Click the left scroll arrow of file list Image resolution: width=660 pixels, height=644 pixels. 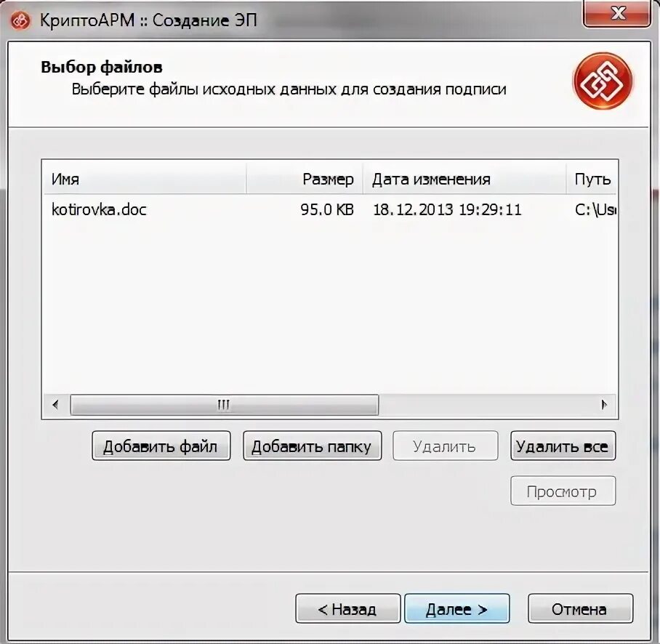pyautogui.click(x=55, y=405)
